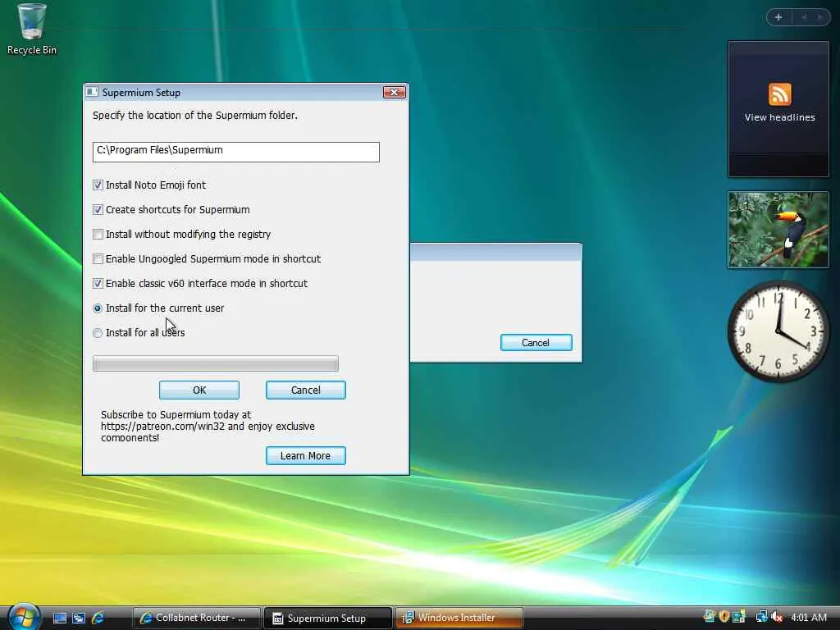
Task: Switch to Windows Installer taskbar button
Action: click(459, 618)
